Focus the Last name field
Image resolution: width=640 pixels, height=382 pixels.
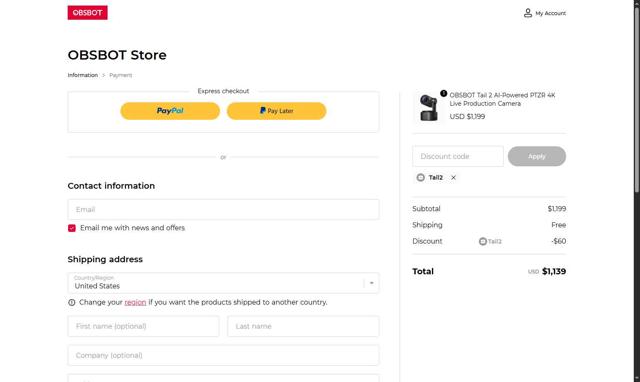(303, 326)
